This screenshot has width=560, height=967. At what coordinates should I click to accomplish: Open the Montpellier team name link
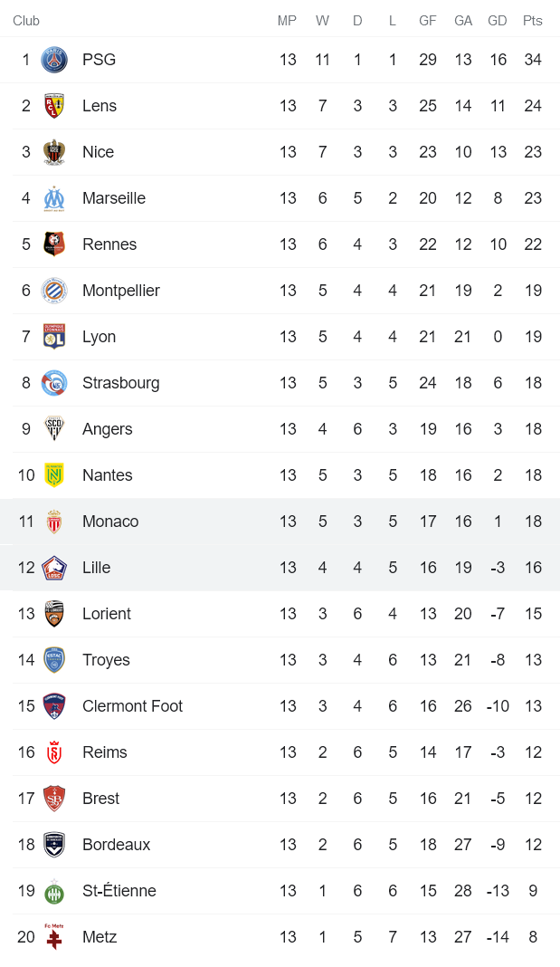tap(120, 291)
